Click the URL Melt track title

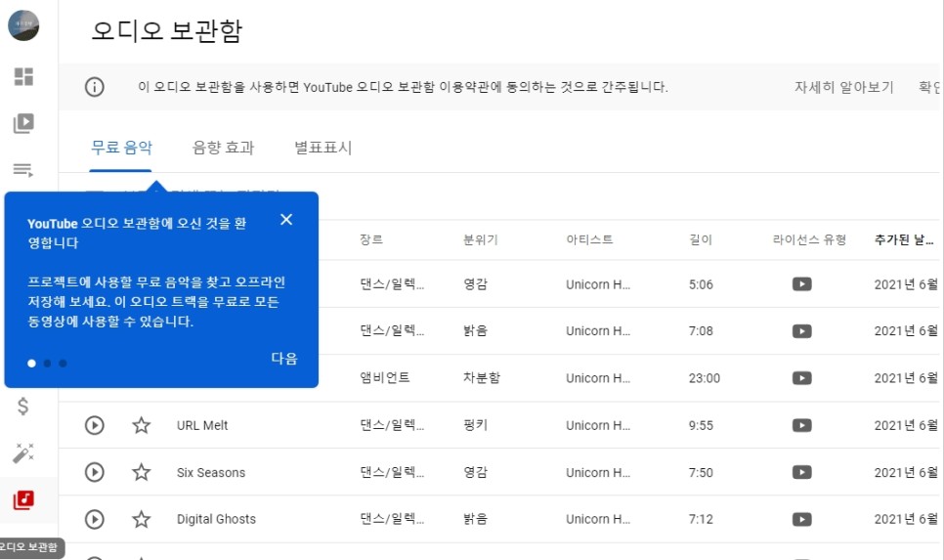coord(202,425)
